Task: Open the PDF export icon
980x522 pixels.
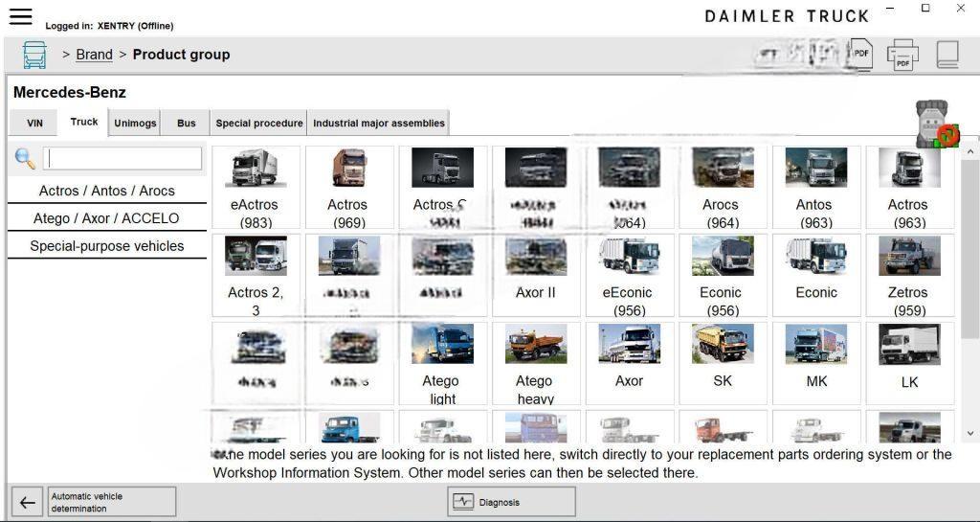Action: point(861,55)
